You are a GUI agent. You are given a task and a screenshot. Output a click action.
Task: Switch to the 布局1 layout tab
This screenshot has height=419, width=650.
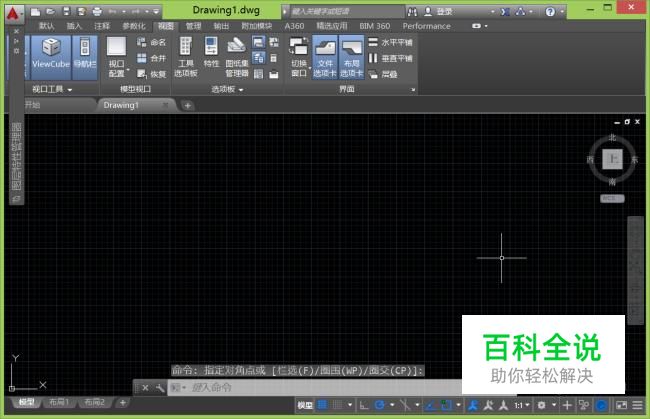click(x=59, y=402)
